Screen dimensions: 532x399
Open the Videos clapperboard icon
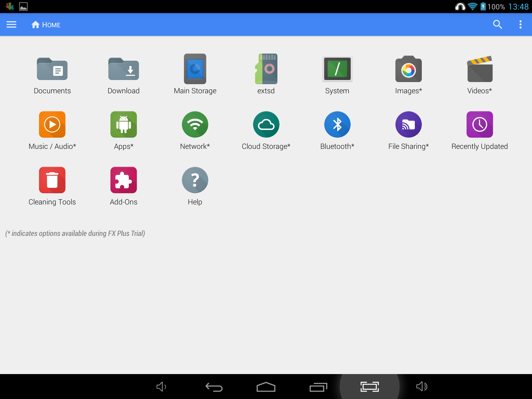(x=480, y=69)
